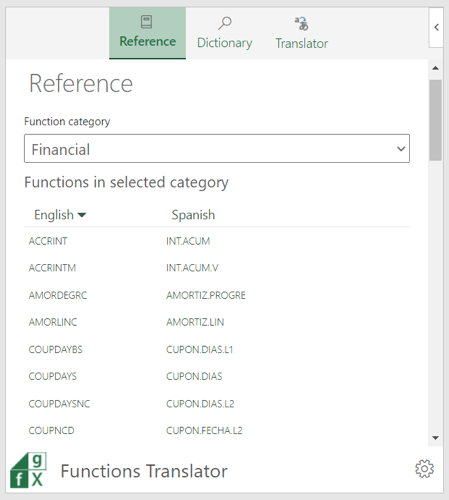This screenshot has width=449, height=500.
Task: Switch to the Translator tab
Action: 301,33
